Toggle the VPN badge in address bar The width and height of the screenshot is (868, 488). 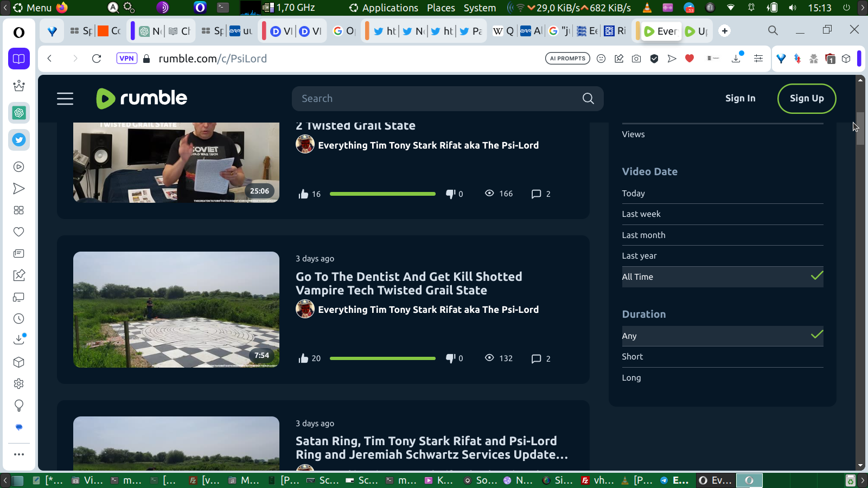click(x=126, y=59)
